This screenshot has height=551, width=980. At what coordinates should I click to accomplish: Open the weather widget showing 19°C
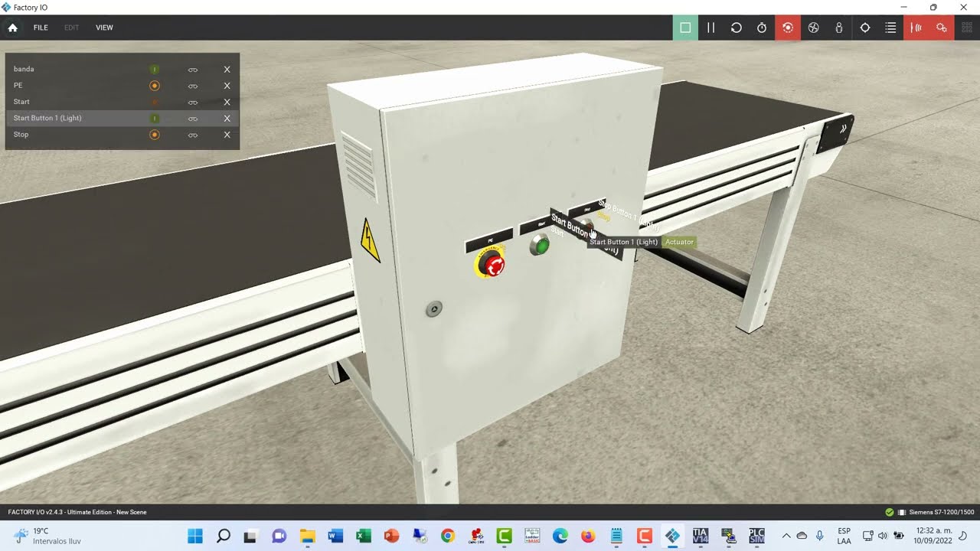pos(47,536)
